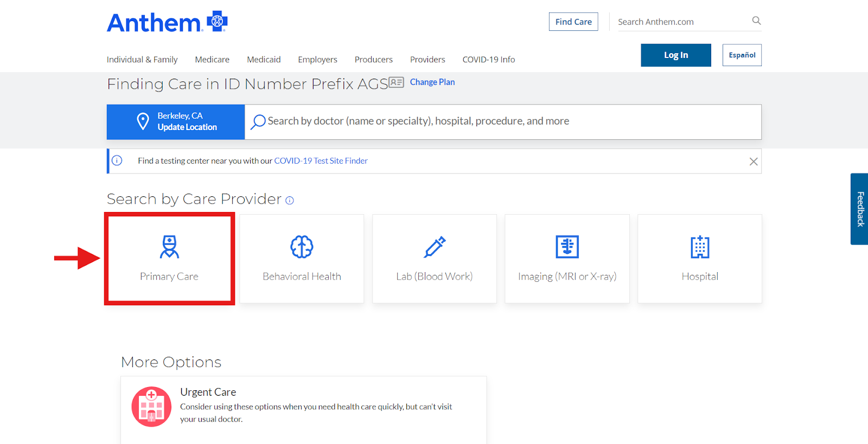Click the Urgent Care description text
The width and height of the screenshot is (868, 444).
[316, 413]
